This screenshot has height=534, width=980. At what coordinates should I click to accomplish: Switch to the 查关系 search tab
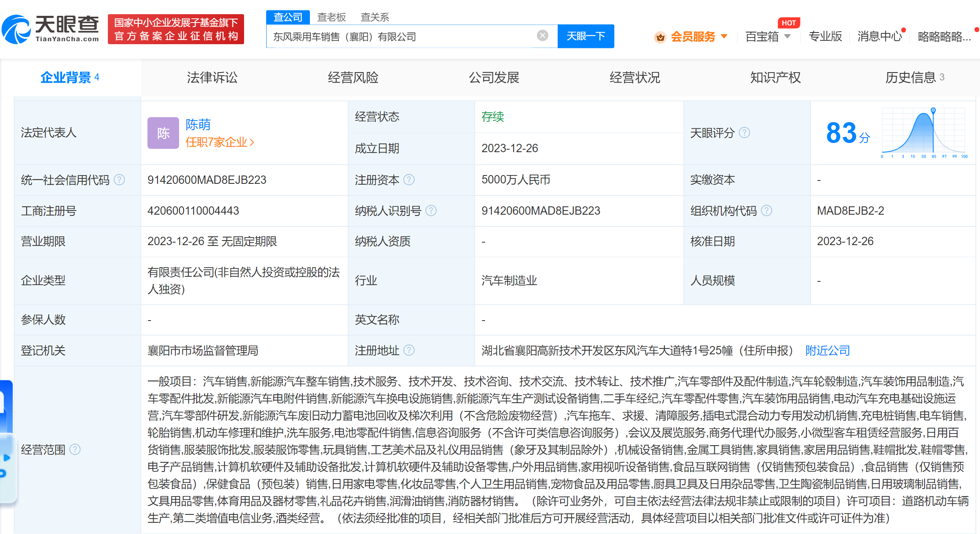(375, 17)
